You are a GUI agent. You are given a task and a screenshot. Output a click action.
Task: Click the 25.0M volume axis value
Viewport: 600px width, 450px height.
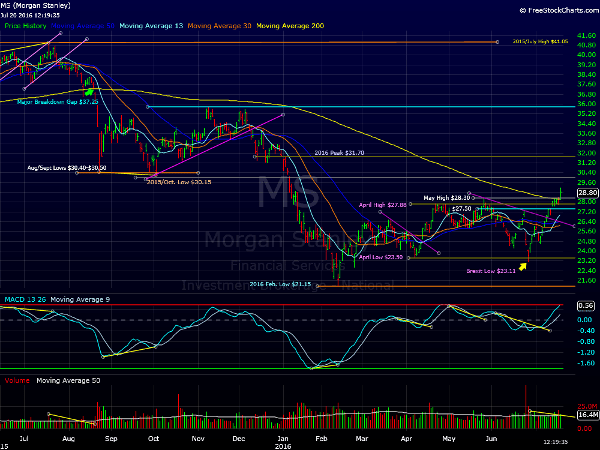[x=587, y=406]
